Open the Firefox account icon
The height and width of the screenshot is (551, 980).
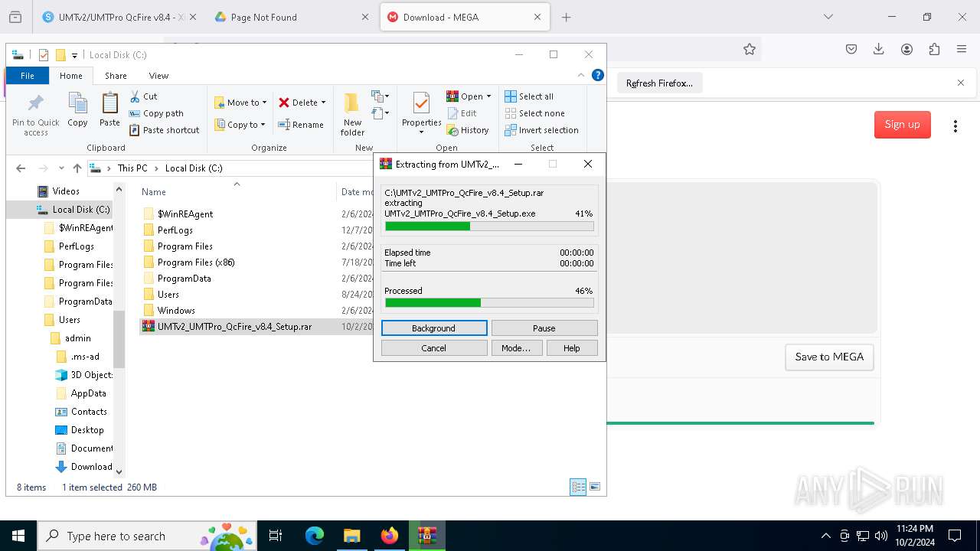[906, 49]
